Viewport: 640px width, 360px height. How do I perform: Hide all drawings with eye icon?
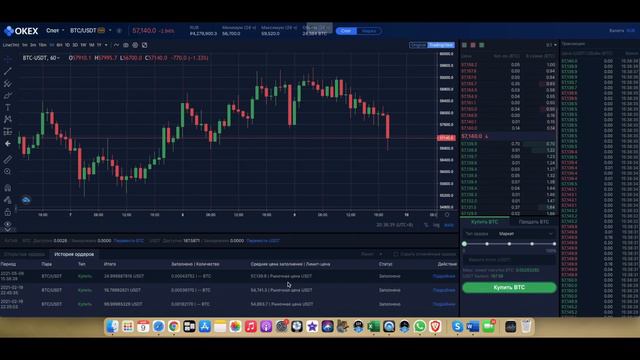pos(7,224)
